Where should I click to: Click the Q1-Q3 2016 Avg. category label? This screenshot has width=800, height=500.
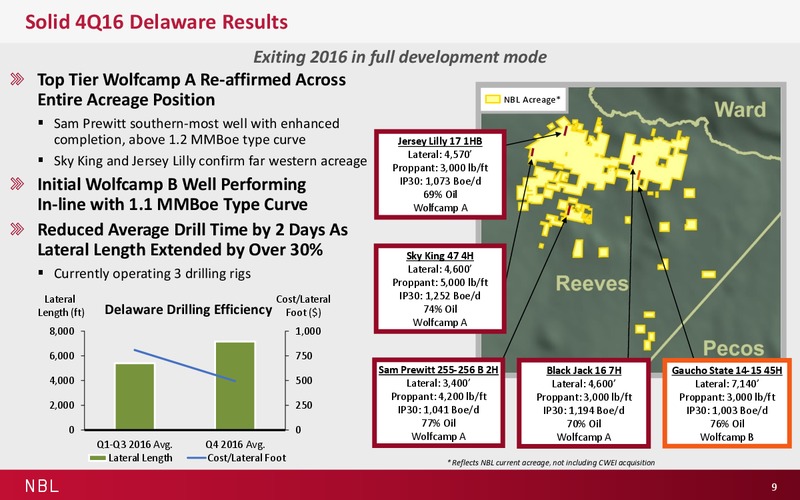coord(135,444)
